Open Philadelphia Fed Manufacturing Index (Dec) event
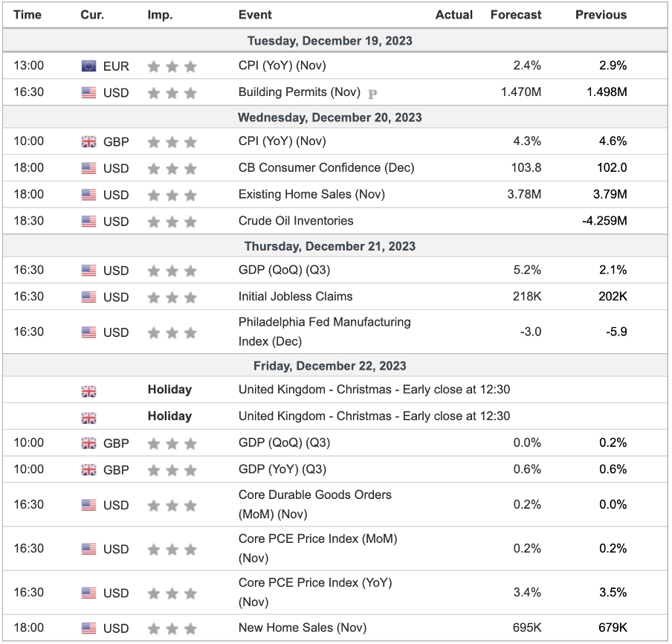 click(324, 332)
